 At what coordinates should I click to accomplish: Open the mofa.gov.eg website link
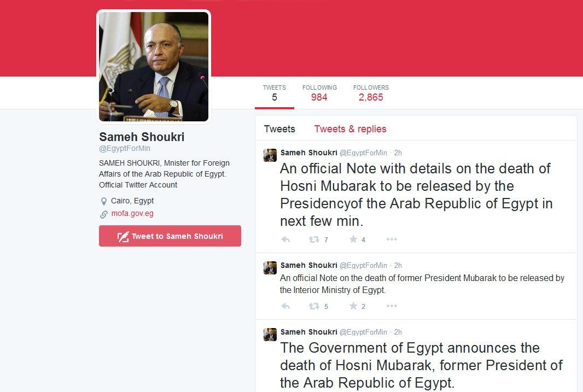[x=132, y=213]
